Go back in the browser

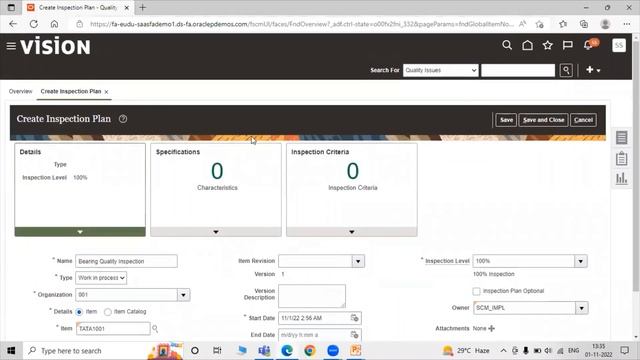pyautogui.click(x=13, y=24)
